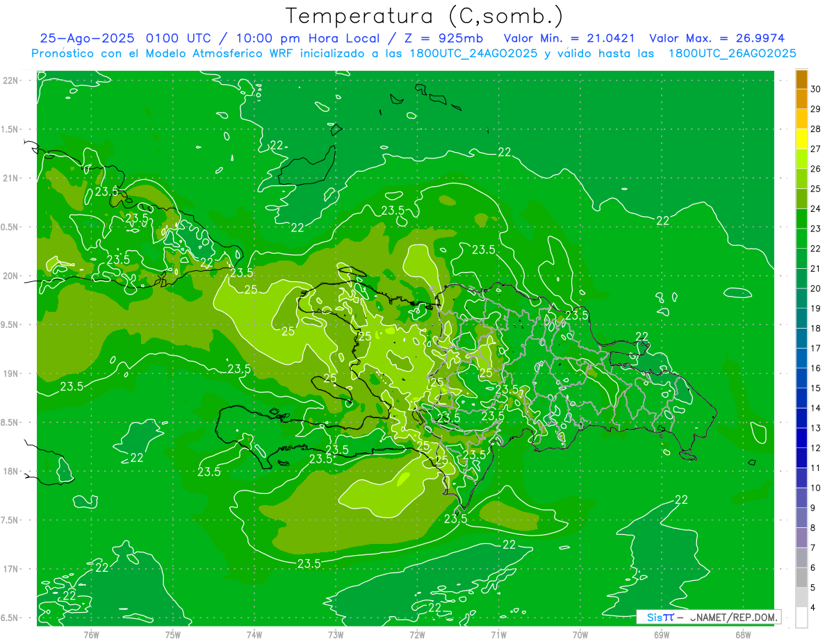Viewport: 834px width, 644px height.
Task: Click the orange legend swatch between 29 and 30
Action: click(x=801, y=99)
